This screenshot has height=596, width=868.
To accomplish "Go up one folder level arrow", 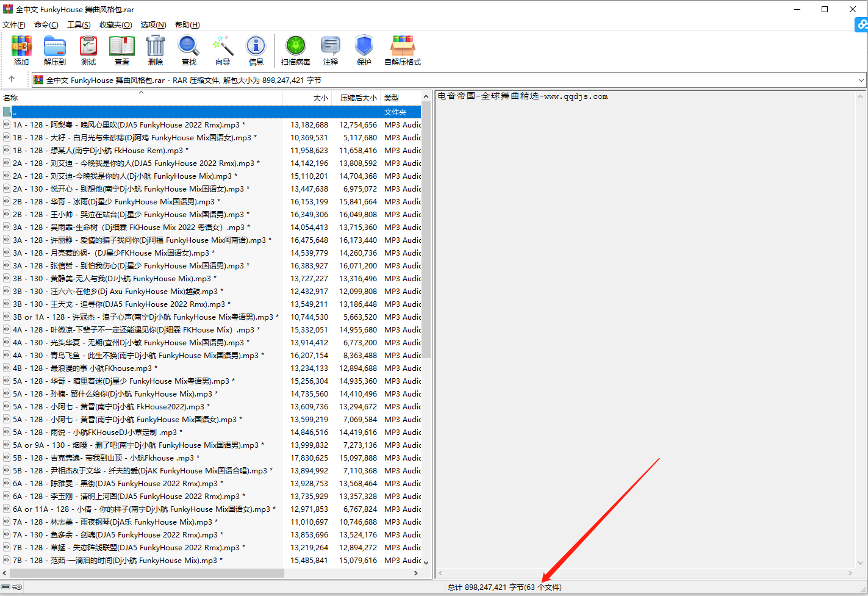I will click(12, 80).
